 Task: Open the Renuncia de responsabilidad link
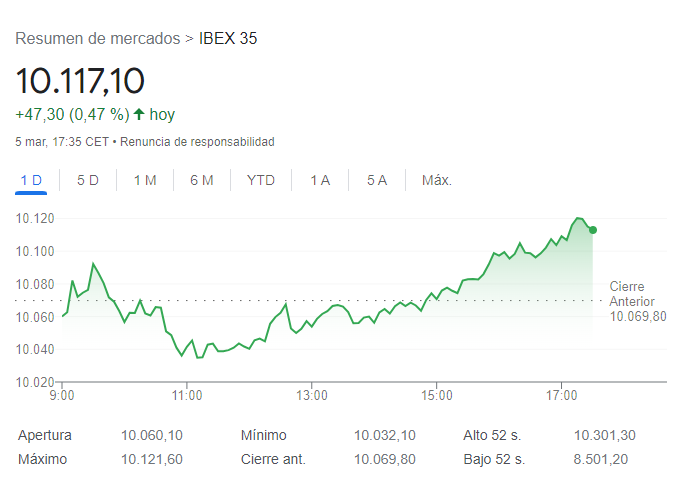[x=198, y=142]
